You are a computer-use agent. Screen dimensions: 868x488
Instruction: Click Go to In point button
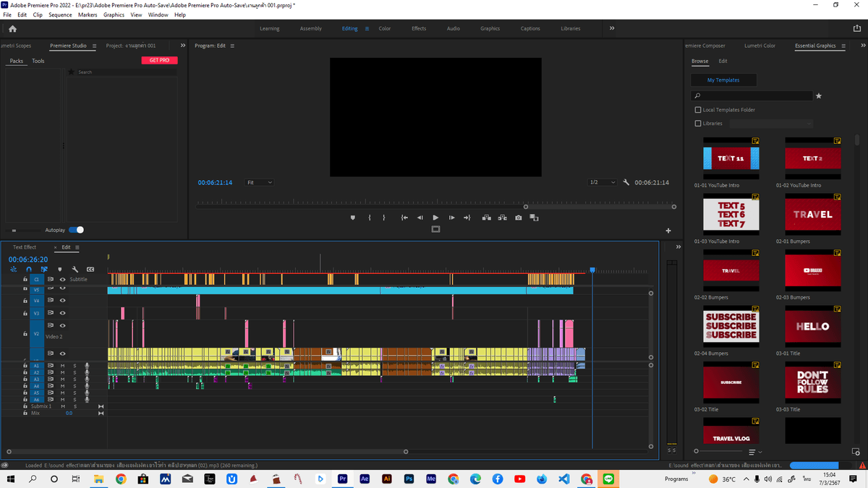[404, 218]
